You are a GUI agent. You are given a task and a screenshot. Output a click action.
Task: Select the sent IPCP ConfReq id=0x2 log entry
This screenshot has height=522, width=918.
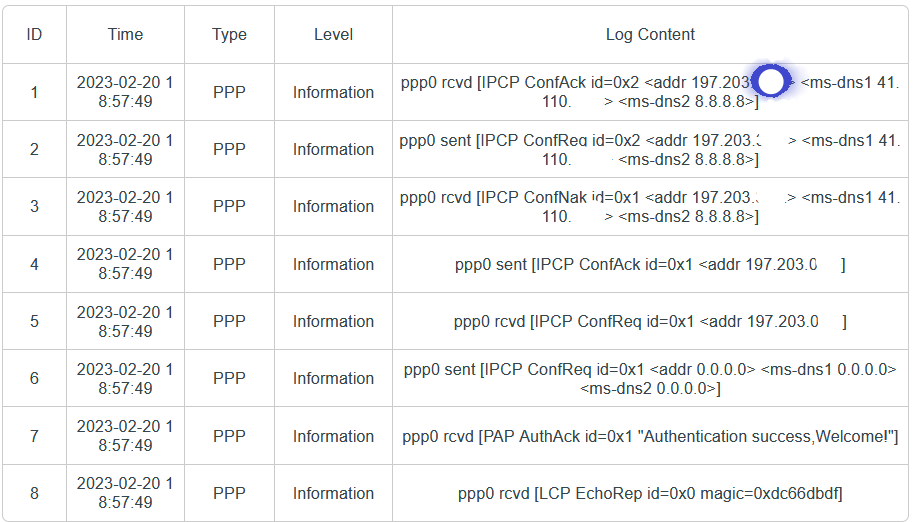[x=650, y=149]
